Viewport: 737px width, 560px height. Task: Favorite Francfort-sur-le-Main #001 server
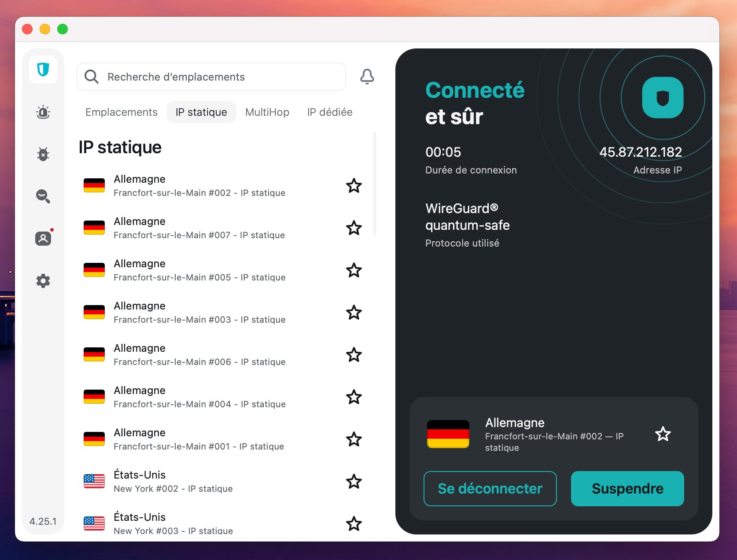coord(354,439)
